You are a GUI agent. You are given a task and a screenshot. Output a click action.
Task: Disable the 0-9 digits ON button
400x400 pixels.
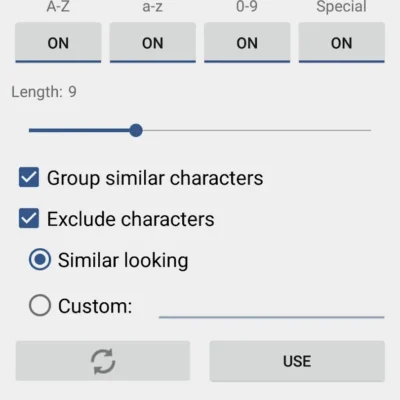[x=247, y=43]
